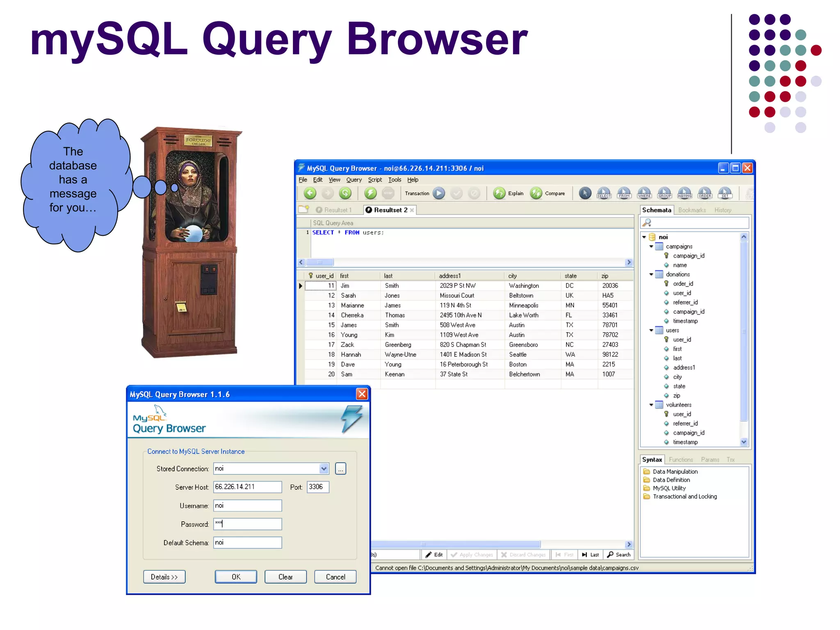Click the Search button below resultset
The image size is (840, 630).
(x=619, y=555)
